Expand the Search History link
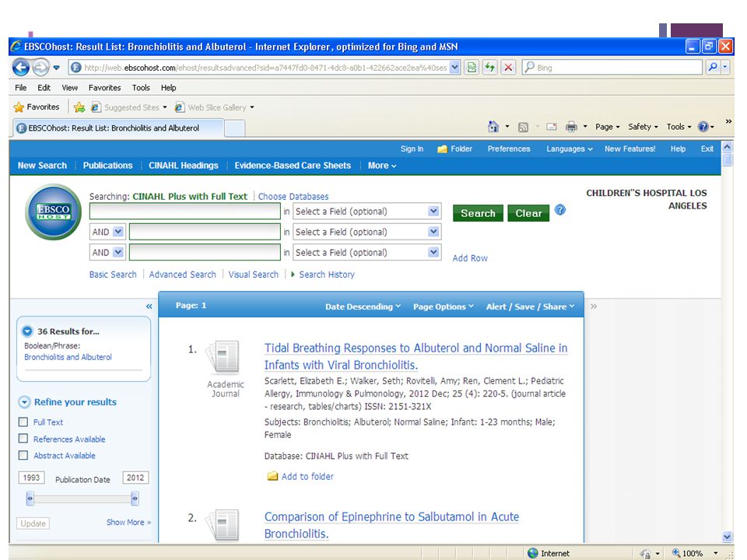Viewport: 747px width, 560px height. [x=322, y=275]
